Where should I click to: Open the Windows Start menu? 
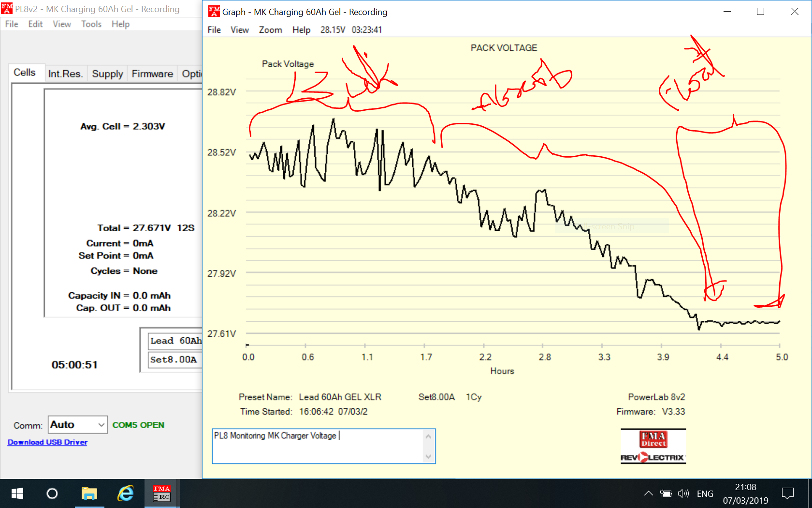tap(17, 493)
